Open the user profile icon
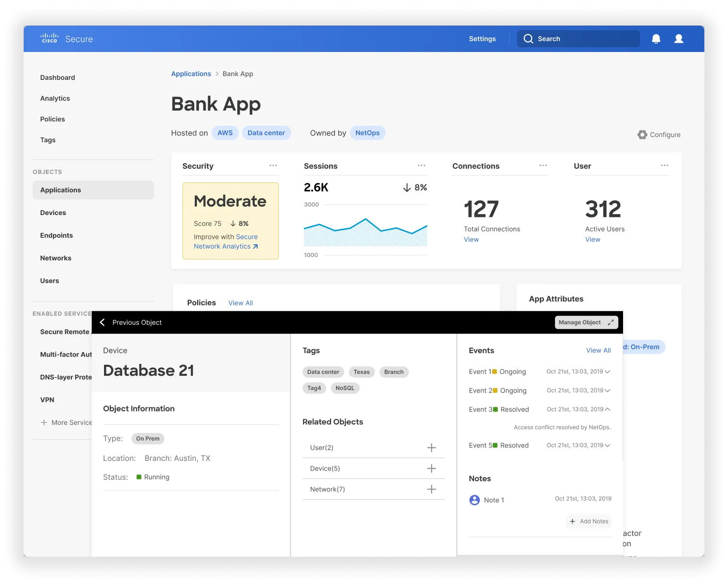The height and width of the screenshot is (586, 728). (x=679, y=39)
